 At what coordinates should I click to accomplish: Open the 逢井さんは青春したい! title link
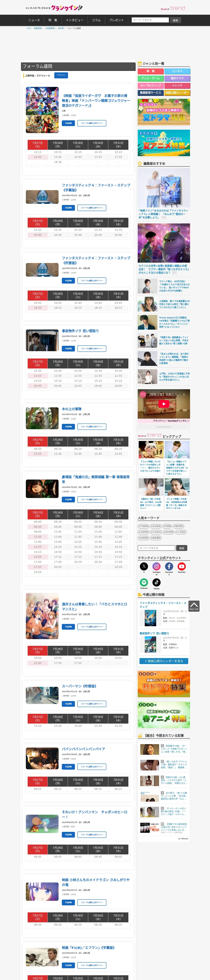(95, 606)
